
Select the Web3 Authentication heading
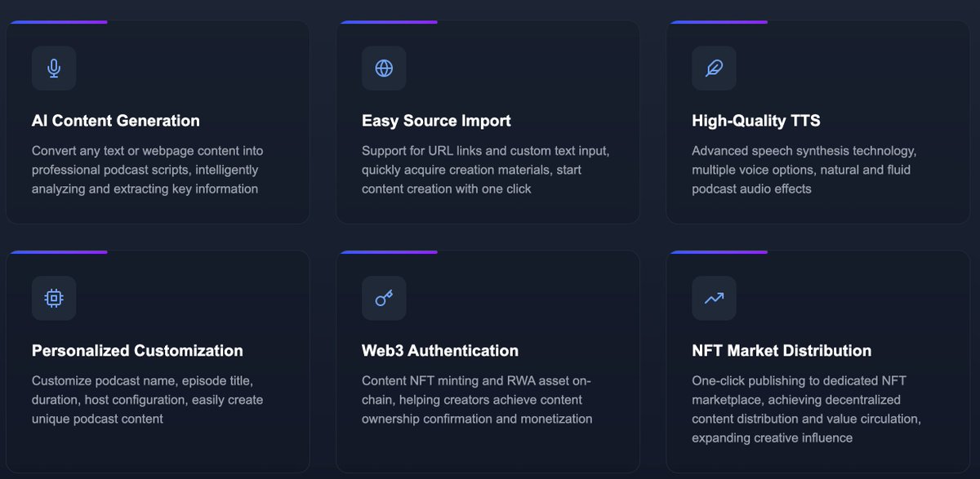(x=440, y=351)
